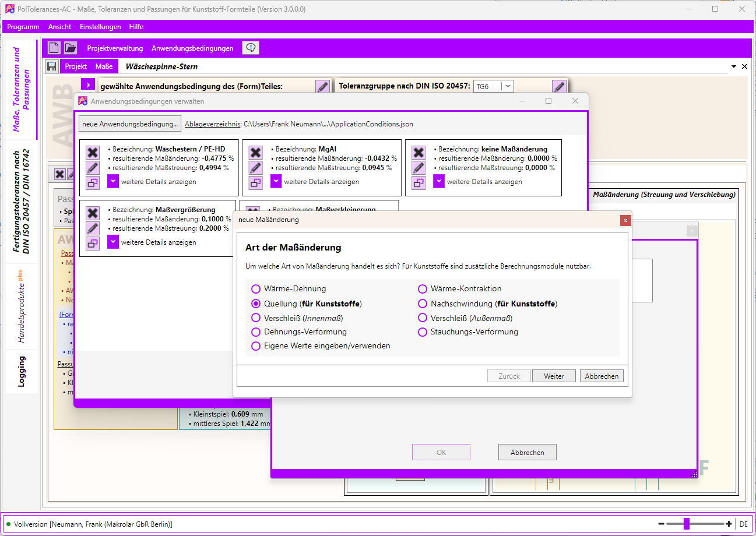Expand further details for Maßvergrößerung
Viewport: 756px width, 536px height.
click(113, 242)
